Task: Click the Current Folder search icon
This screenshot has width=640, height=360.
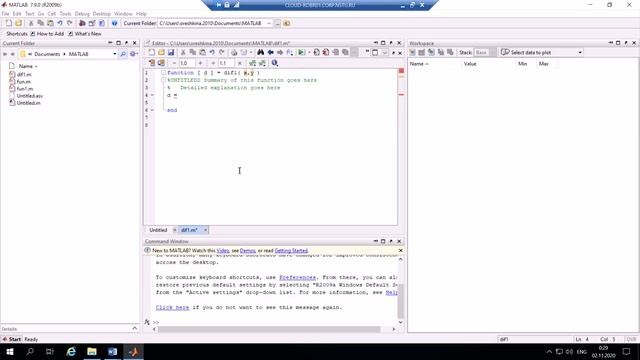Action: (x=123, y=54)
